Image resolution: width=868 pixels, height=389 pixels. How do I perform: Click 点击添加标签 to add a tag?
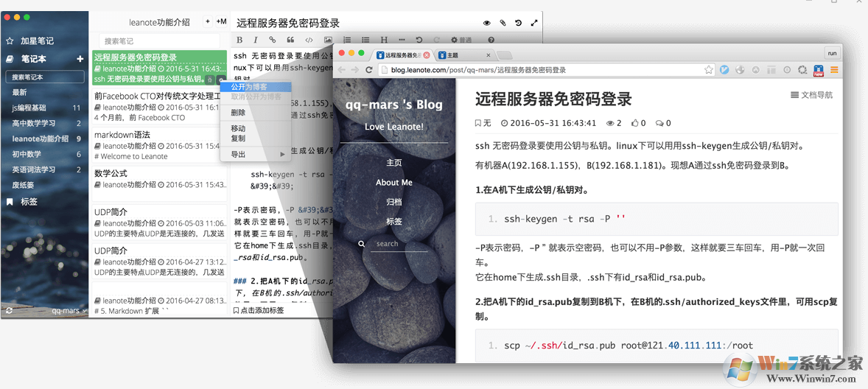click(259, 310)
